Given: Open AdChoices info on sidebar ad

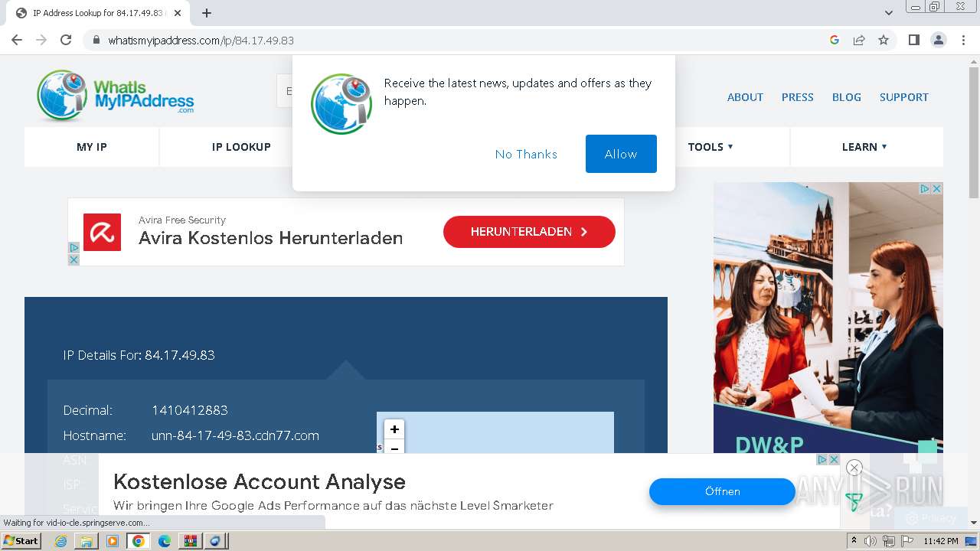Looking at the screenshot, I should 925,188.
